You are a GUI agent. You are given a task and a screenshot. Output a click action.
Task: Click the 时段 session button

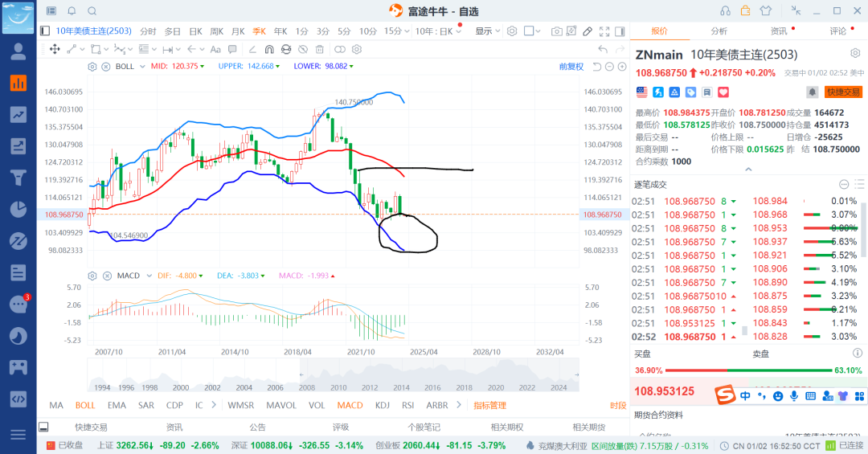coord(618,405)
